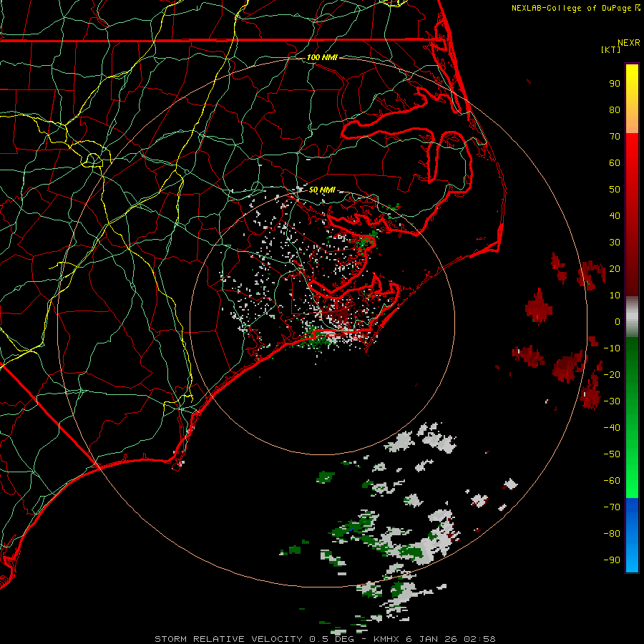Click the 60 value on the velocity scale
The width and height of the screenshot is (644, 644).
tap(615, 163)
